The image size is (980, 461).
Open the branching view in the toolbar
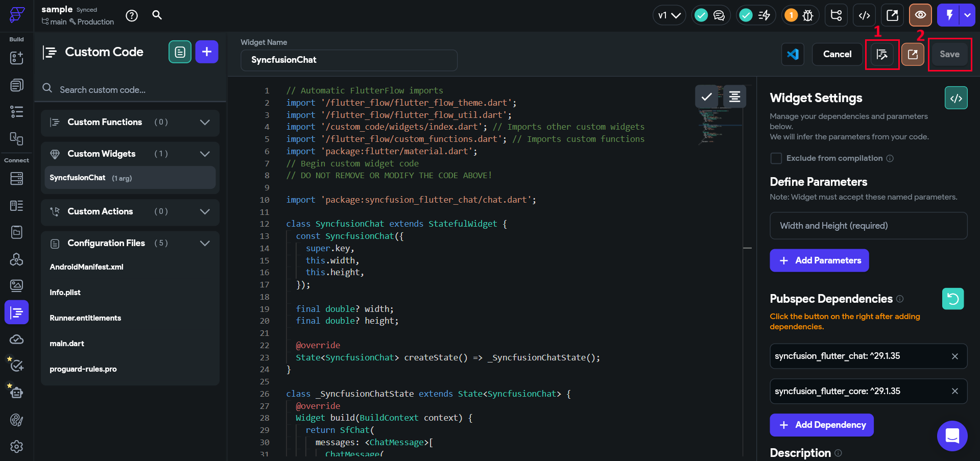coord(836,15)
